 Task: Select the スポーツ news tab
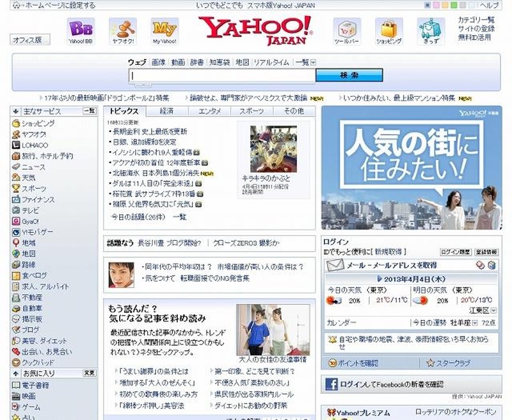click(x=251, y=111)
